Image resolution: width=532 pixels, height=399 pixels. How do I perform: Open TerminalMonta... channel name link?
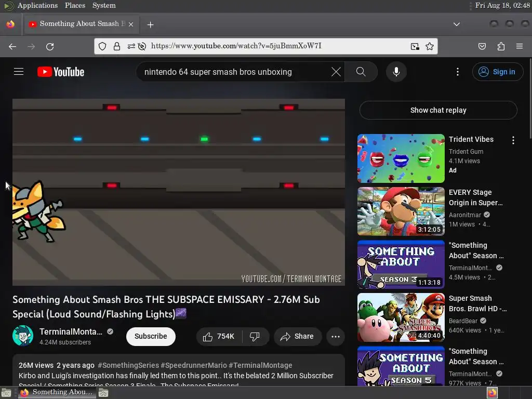coord(71,332)
